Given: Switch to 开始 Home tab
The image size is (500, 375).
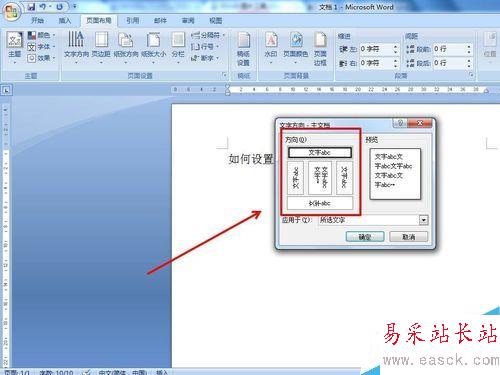Looking at the screenshot, I should 38,21.
